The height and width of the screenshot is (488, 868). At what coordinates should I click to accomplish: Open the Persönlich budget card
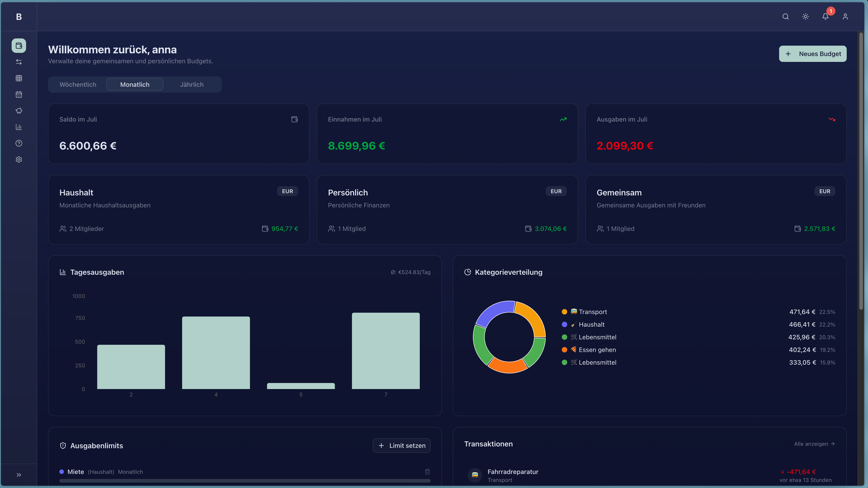click(x=447, y=210)
